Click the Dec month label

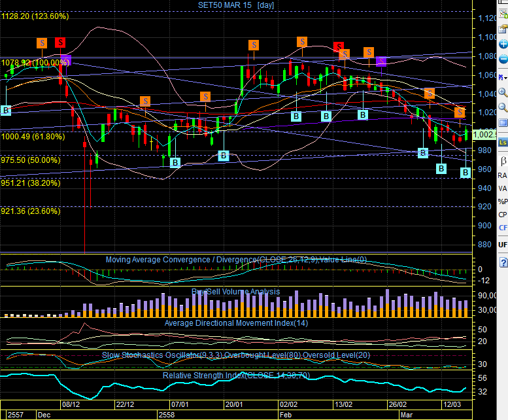coord(44,415)
